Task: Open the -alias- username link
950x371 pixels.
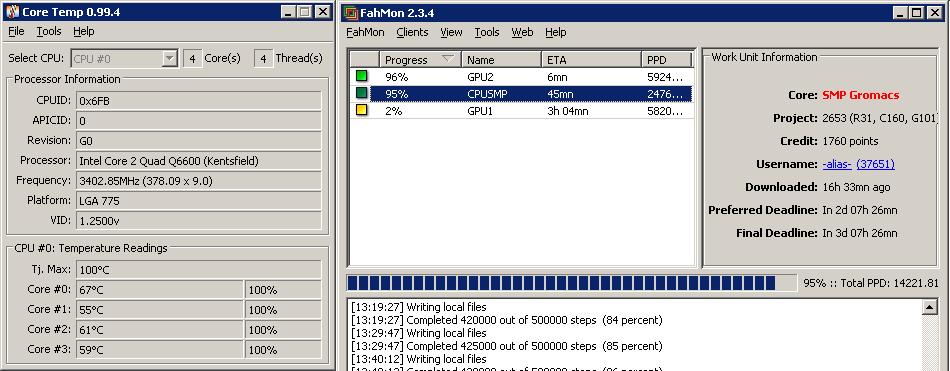Action: coord(837,164)
